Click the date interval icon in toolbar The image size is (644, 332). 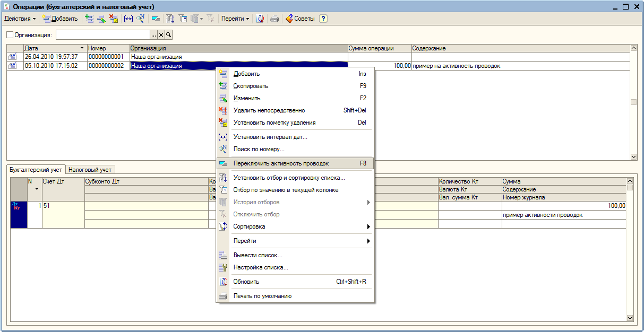click(128, 19)
